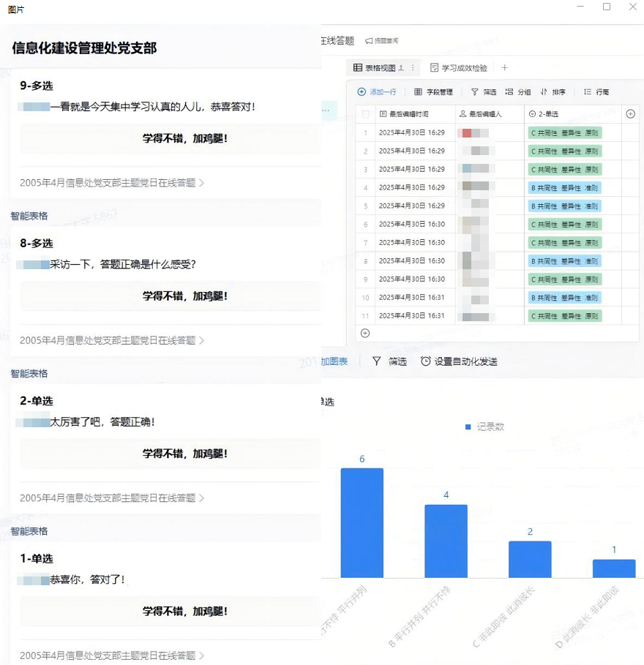Expand the 2-单选 column header dropdown
This screenshot has height=665, width=644.
(x=533, y=114)
